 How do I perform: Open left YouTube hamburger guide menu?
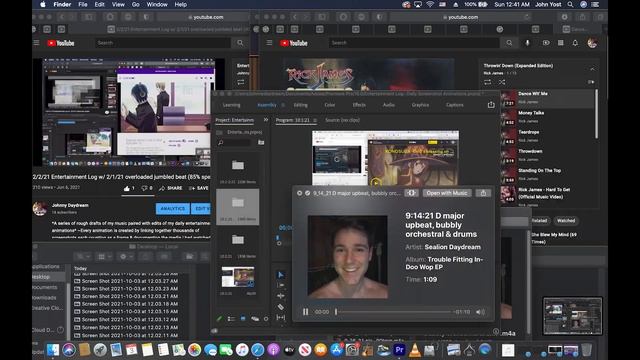pyautogui.click(x=36, y=43)
